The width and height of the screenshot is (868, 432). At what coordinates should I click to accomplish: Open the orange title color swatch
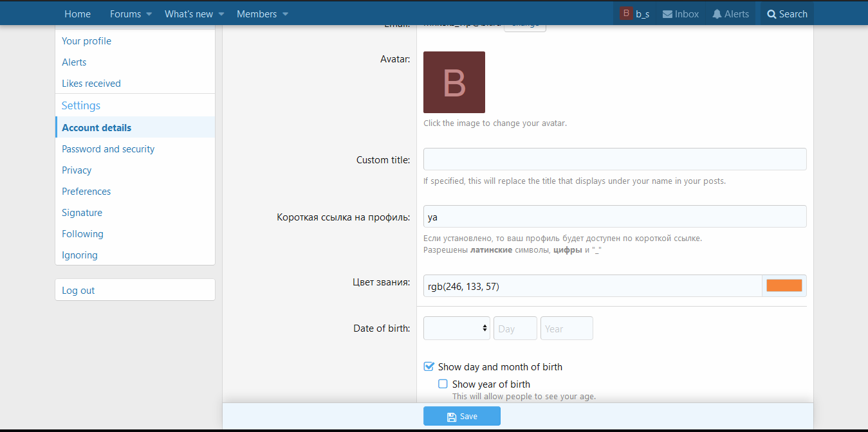[x=784, y=285]
